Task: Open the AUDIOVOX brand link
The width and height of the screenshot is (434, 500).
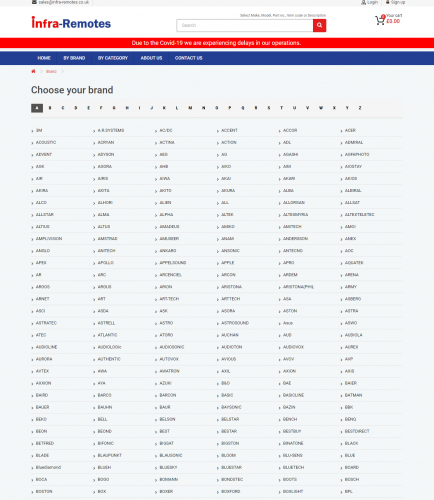Action: [294, 347]
